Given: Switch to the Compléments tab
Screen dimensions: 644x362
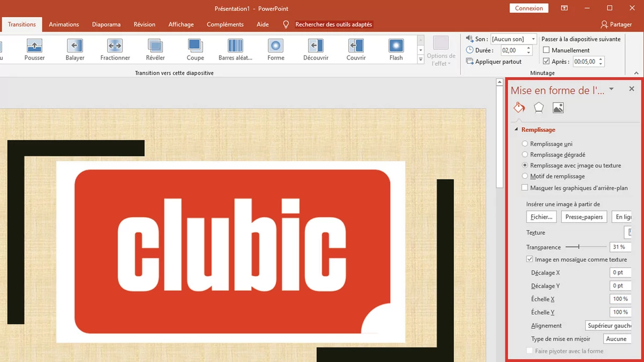Looking at the screenshot, I should click(x=225, y=24).
